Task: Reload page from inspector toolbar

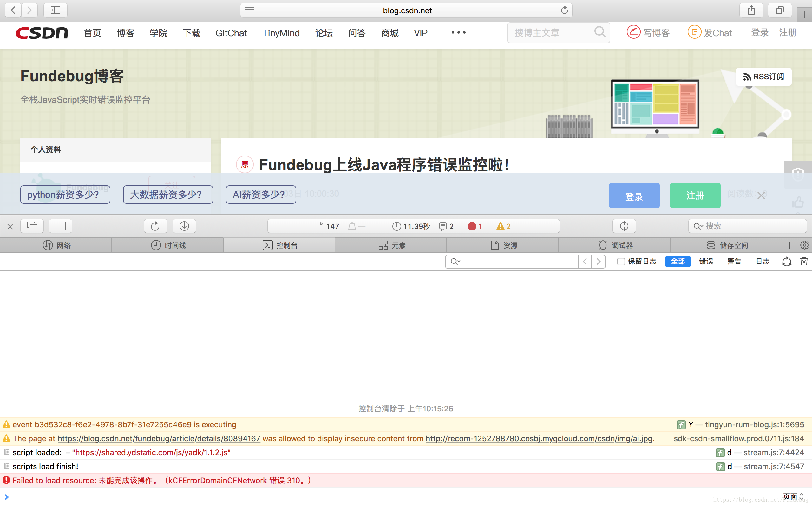Action: pyautogui.click(x=155, y=226)
